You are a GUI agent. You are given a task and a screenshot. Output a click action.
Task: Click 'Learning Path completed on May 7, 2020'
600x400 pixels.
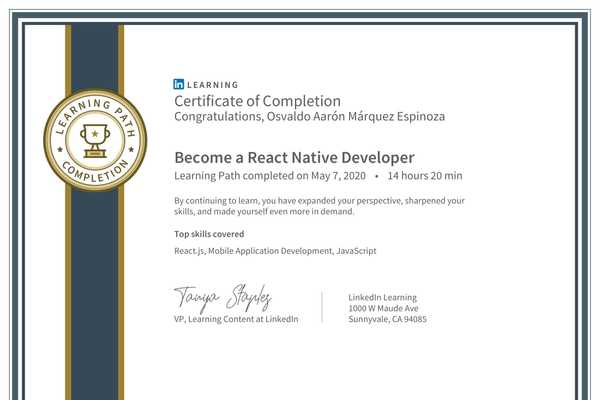point(270,176)
